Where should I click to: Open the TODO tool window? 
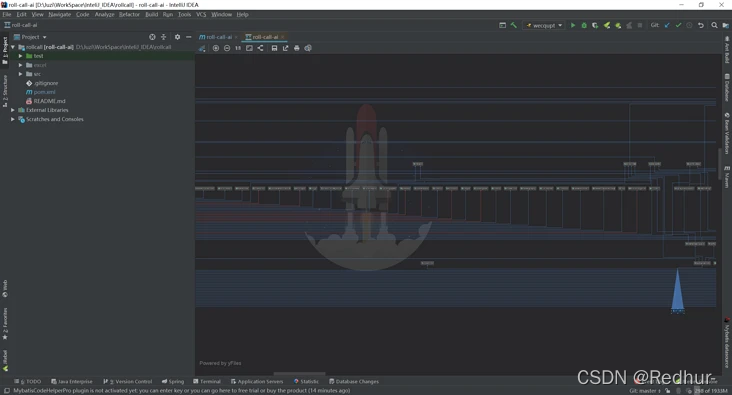click(28, 381)
